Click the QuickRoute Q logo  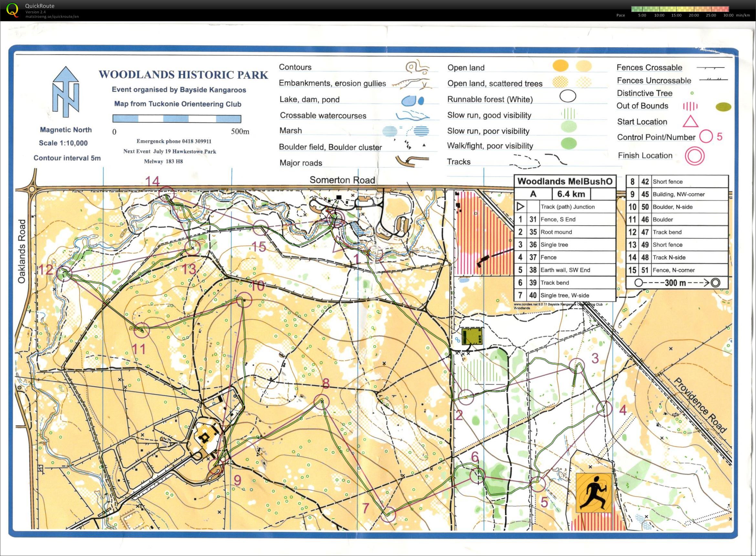pyautogui.click(x=13, y=9)
